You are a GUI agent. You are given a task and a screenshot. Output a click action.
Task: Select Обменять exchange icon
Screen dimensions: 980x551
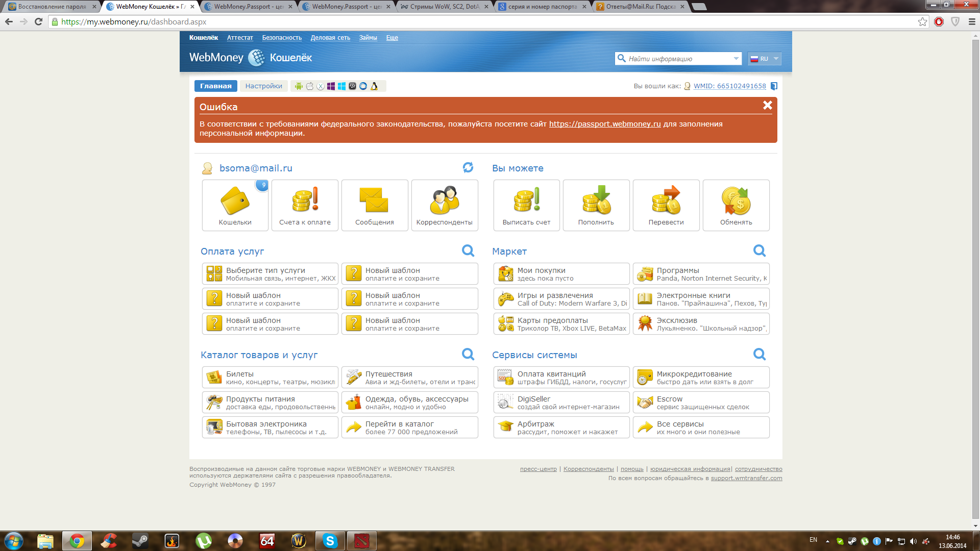(736, 205)
